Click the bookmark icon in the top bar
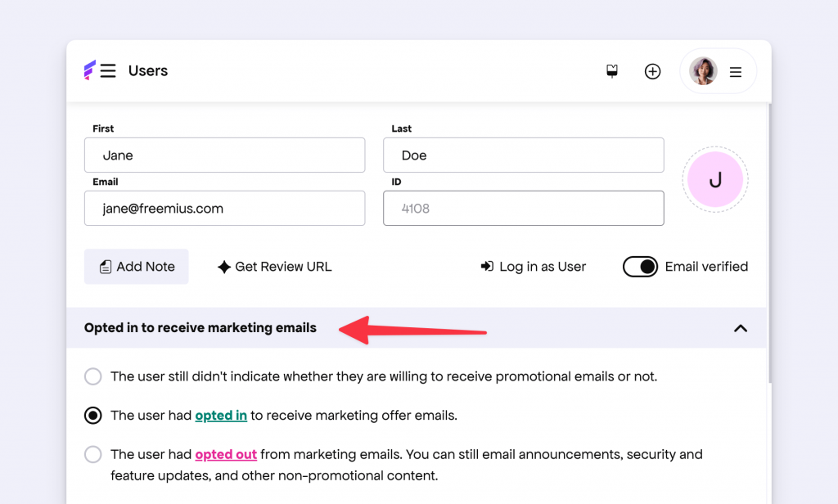The width and height of the screenshot is (838, 504). [x=611, y=71]
